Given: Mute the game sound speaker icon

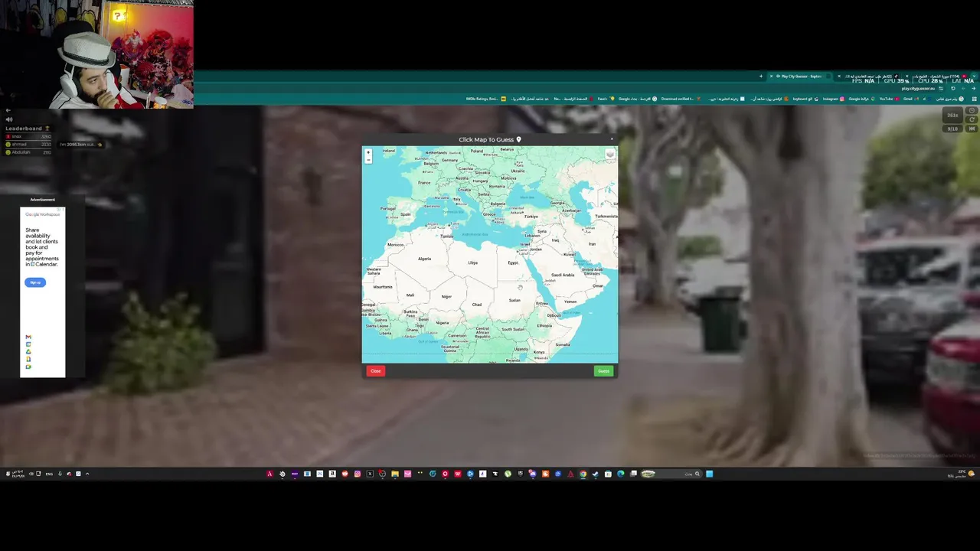Looking at the screenshot, I should pos(9,119).
